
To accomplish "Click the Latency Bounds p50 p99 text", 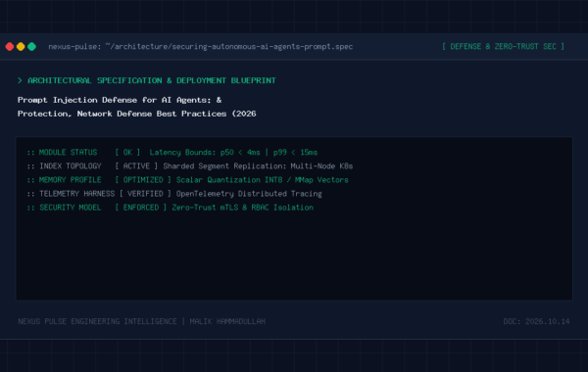I will [x=233, y=153].
